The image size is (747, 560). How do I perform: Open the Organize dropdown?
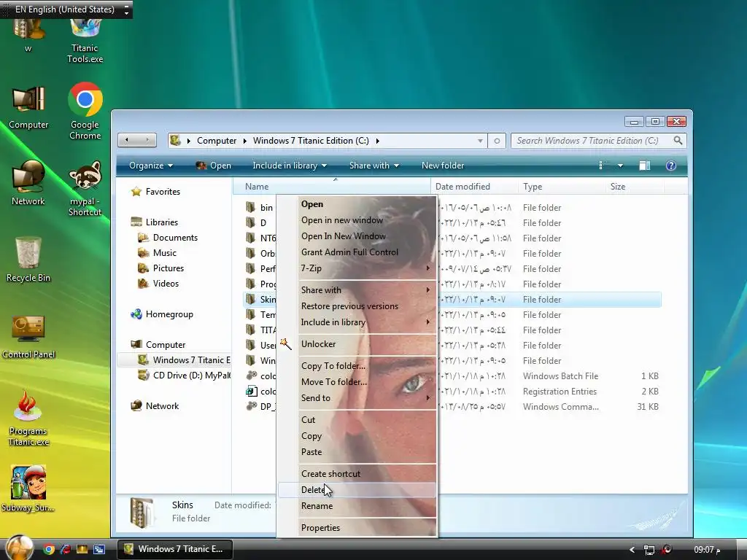pos(150,166)
